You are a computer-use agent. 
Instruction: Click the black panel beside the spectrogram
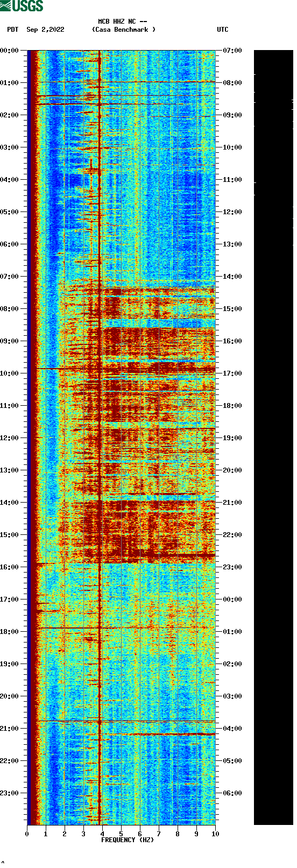click(273, 437)
